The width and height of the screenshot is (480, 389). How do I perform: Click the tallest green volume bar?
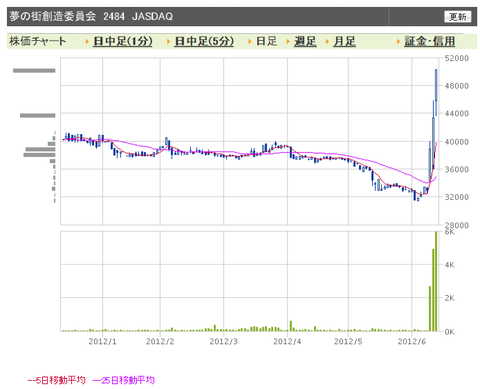click(436, 281)
